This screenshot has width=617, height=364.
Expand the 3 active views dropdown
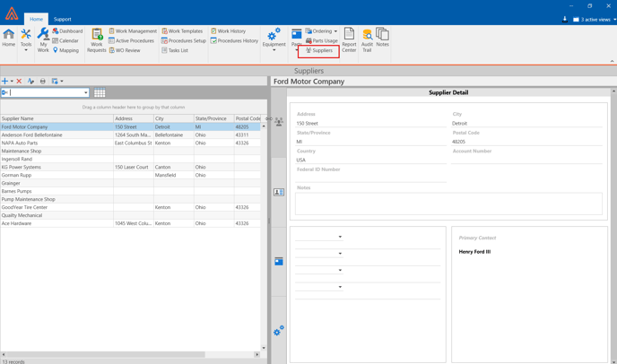click(x=615, y=20)
